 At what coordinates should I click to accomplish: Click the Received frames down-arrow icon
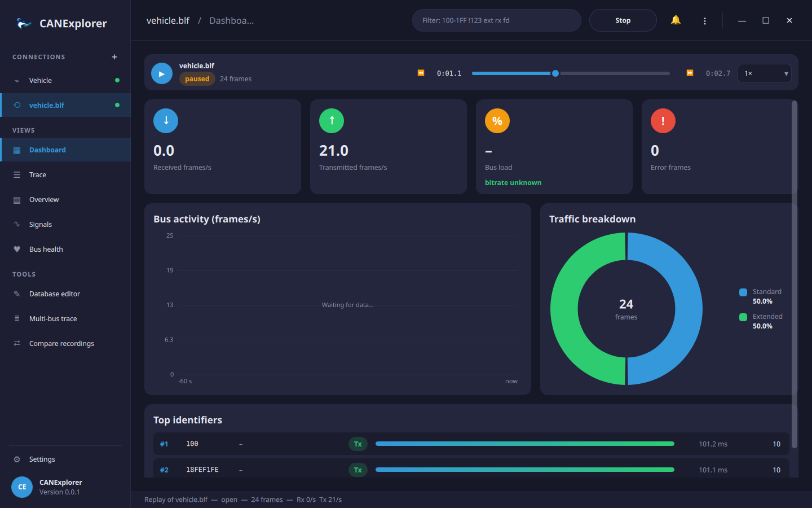coord(166,121)
